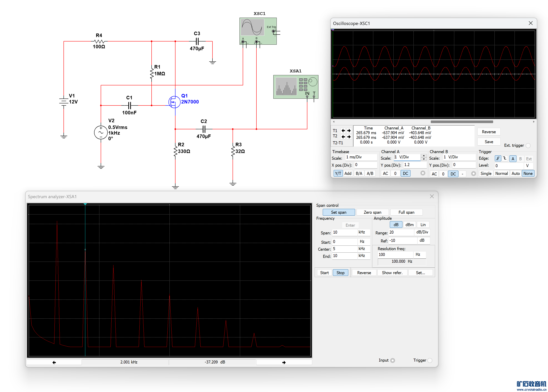
Task: Click the XSA1 spectrum analyzer instrument icon
Action: tap(296, 87)
